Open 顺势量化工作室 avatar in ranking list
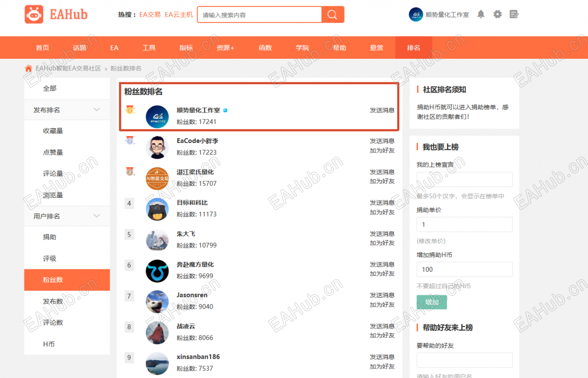The height and width of the screenshot is (378, 588). (x=157, y=117)
